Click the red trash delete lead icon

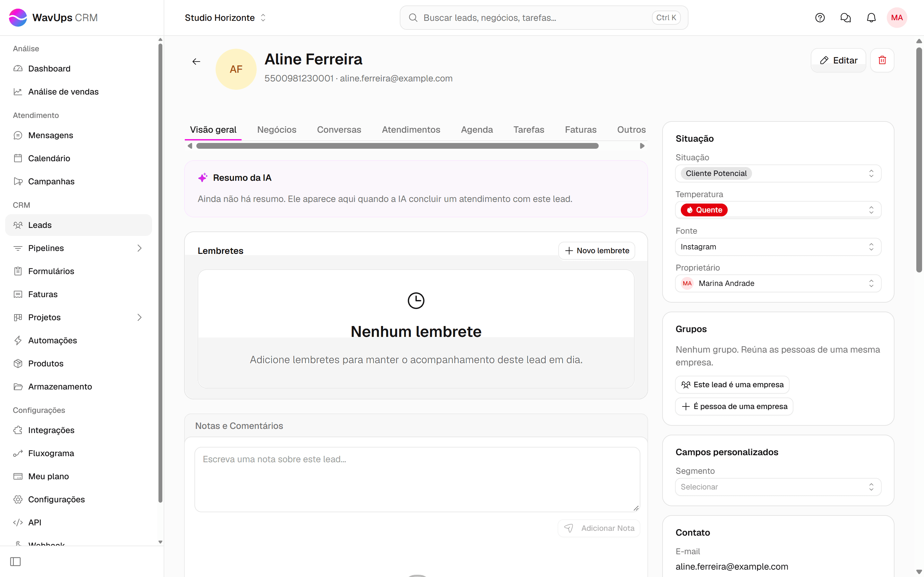coord(882,60)
